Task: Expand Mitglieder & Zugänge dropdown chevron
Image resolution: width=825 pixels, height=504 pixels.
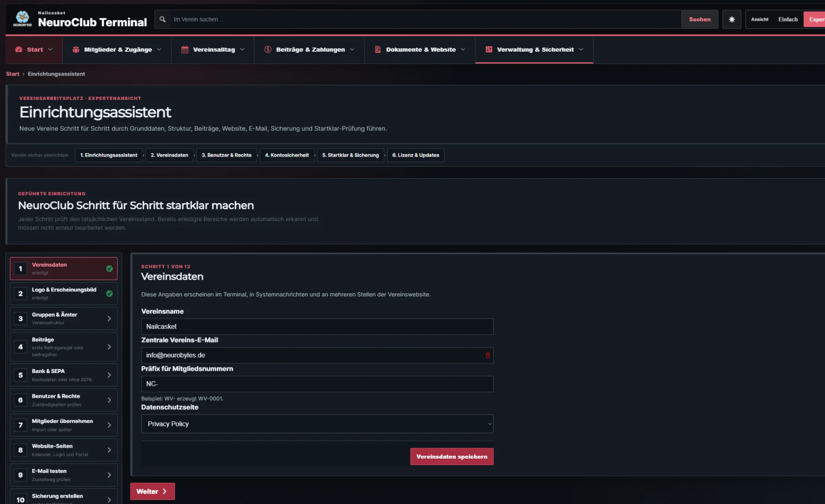Action: click(159, 49)
